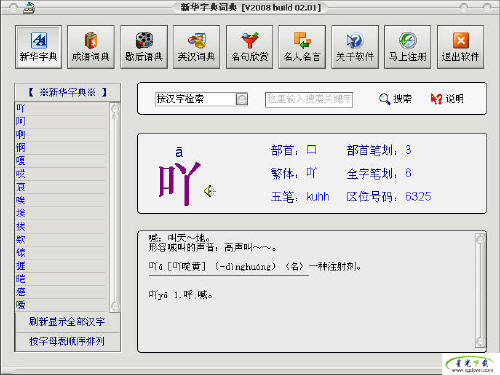This screenshot has width=500, height=375.
Task: Click the large purple 吖 character display
Action: 179,183
